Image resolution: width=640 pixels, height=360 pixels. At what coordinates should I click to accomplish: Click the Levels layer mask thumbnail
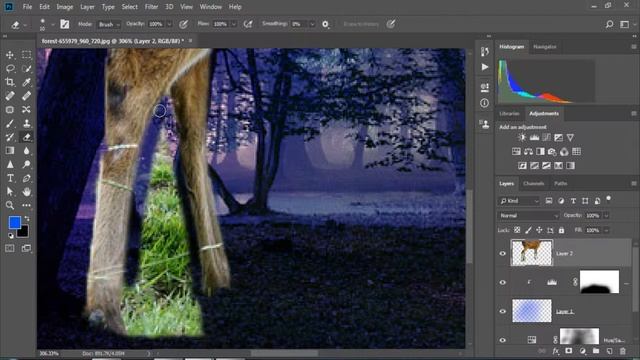pyautogui.click(x=599, y=282)
